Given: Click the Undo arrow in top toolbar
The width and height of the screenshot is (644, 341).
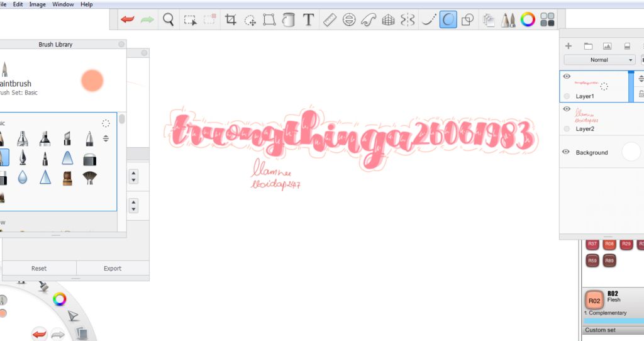Looking at the screenshot, I should click(127, 20).
